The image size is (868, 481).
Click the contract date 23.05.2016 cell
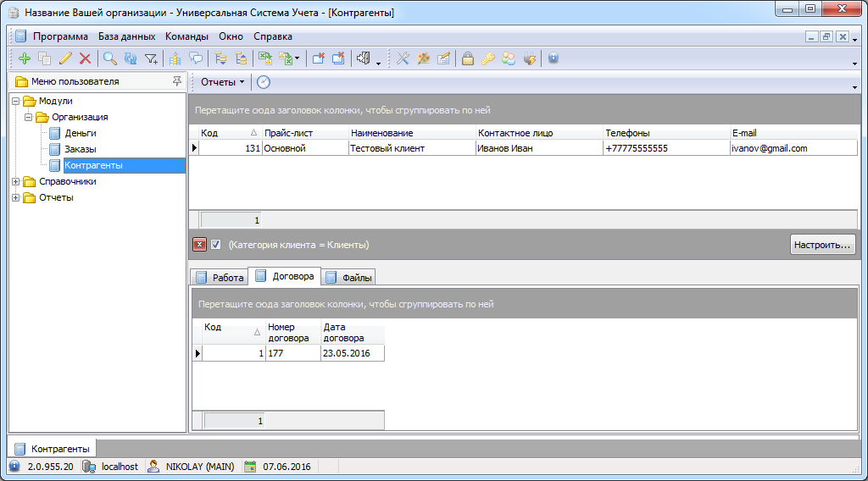point(353,353)
